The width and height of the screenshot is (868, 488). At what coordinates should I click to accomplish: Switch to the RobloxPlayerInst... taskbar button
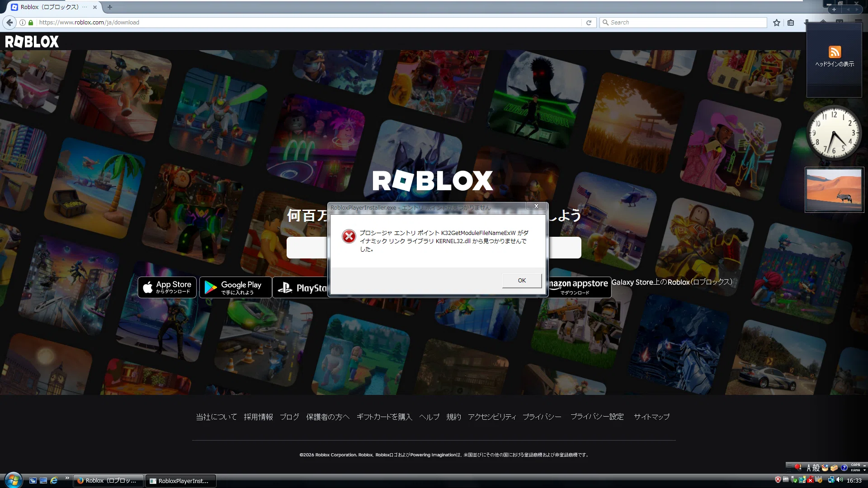click(x=181, y=481)
